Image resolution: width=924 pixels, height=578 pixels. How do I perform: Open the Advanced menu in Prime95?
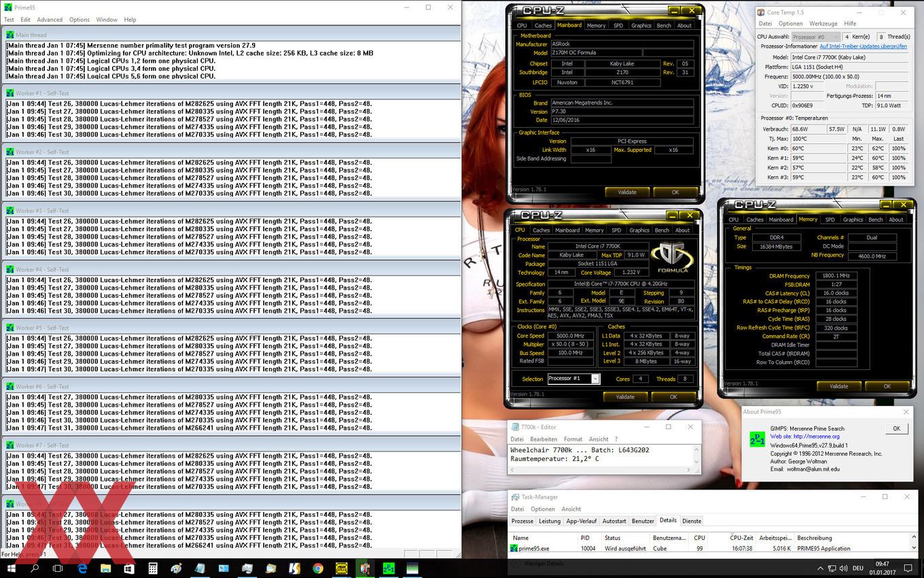point(50,20)
